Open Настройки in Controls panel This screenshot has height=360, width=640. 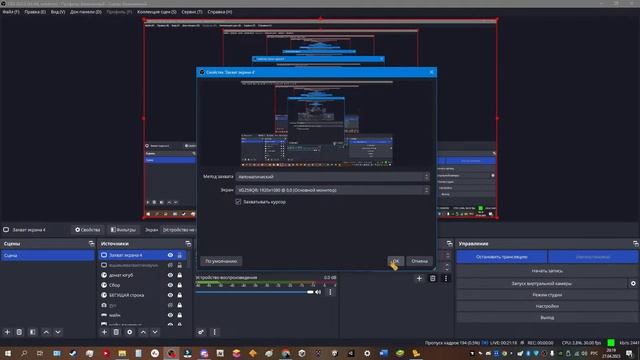click(x=547, y=306)
